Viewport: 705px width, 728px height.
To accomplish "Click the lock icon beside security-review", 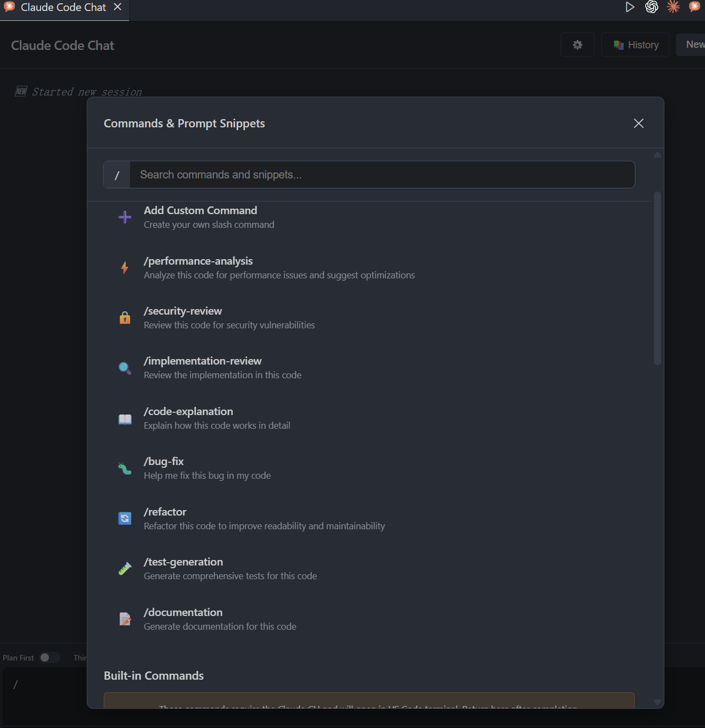I will pos(125,317).
